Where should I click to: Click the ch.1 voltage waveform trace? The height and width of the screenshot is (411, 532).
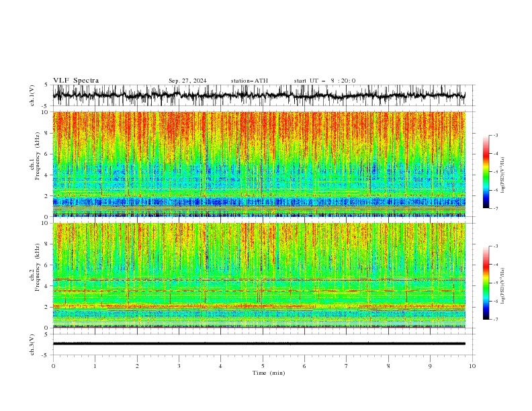click(259, 95)
